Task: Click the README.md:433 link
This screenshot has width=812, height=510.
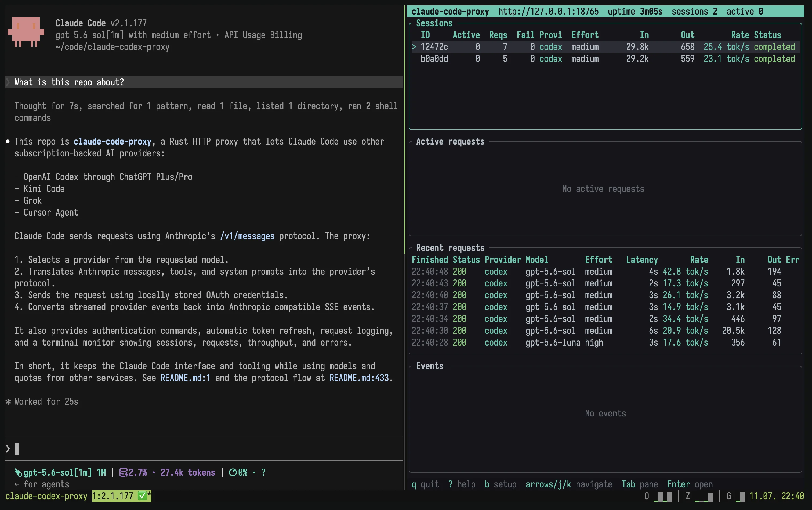Action: pos(359,378)
